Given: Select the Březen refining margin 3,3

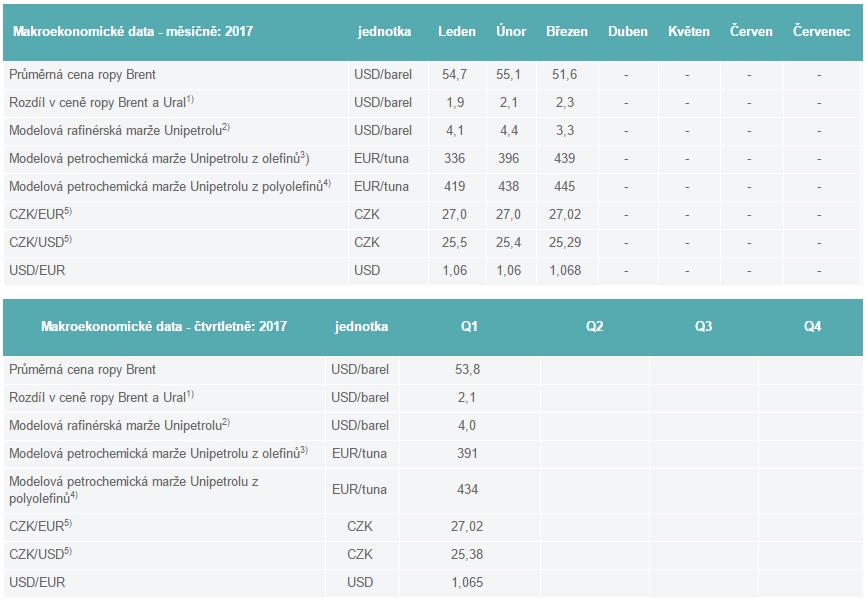Looking at the screenshot, I should pyautogui.click(x=564, y=130).
